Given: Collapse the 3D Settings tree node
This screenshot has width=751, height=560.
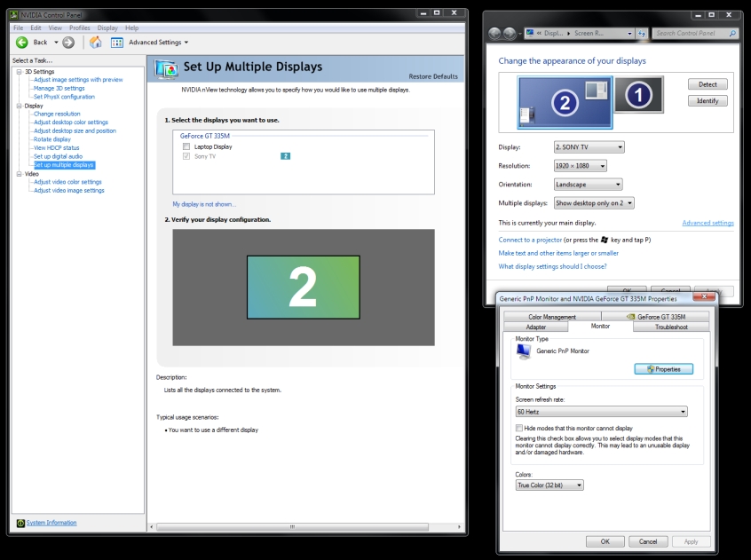Looking at the screenshot, I should [20, 72].
